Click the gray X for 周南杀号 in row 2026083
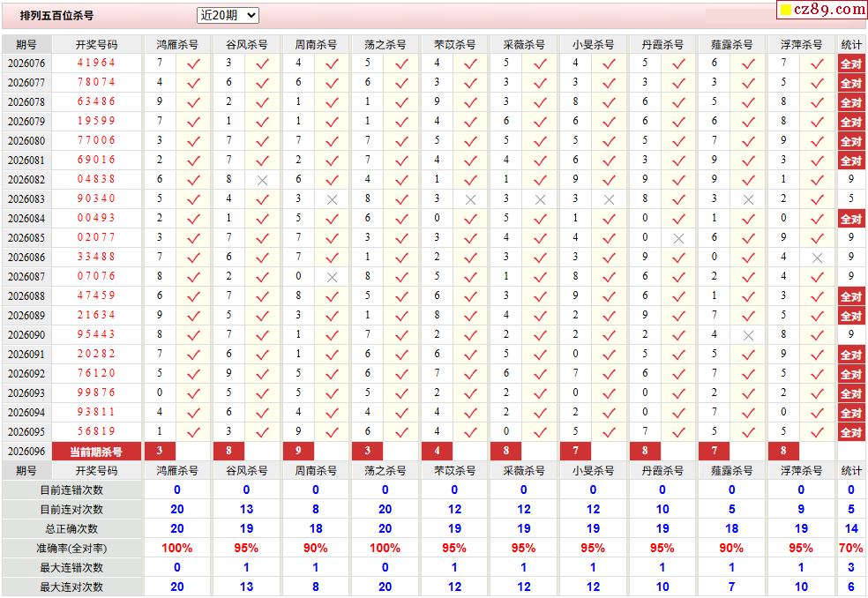The image size is (868, 598). [x=333, y=199]
